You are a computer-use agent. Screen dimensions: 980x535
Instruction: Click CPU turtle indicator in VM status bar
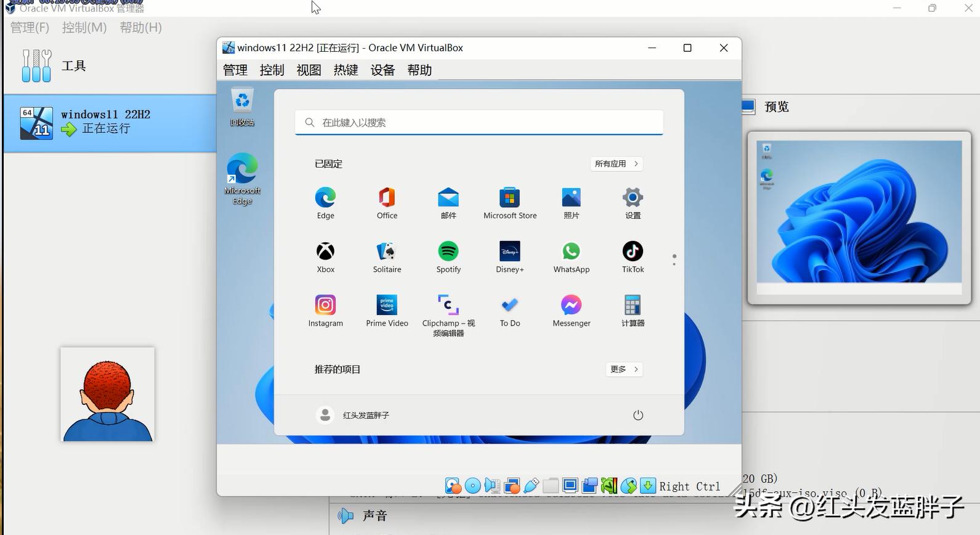click(x=609, y=486)
